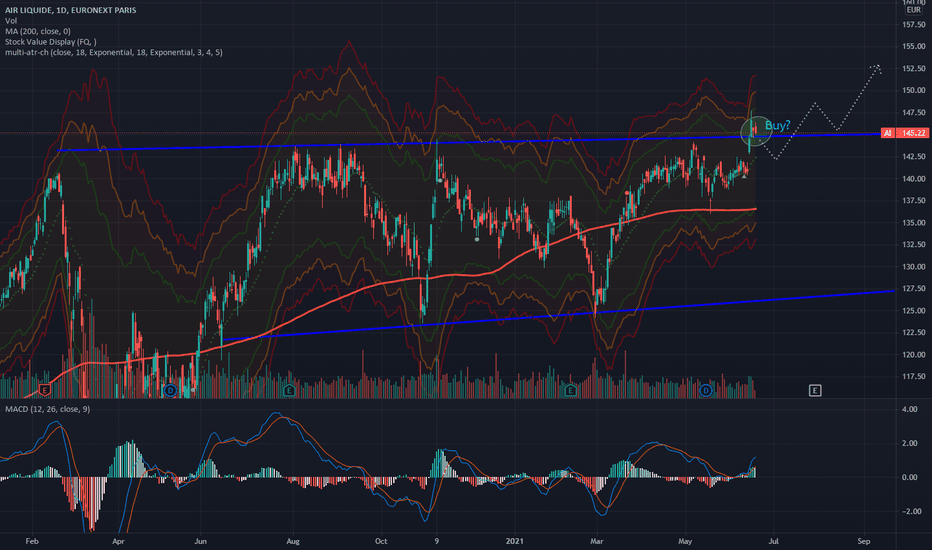The height and width of the screenshot is (550, 932).
Task: Click the 117.50 price axis label
Action: pyautogui.click(x=914, y=376)
